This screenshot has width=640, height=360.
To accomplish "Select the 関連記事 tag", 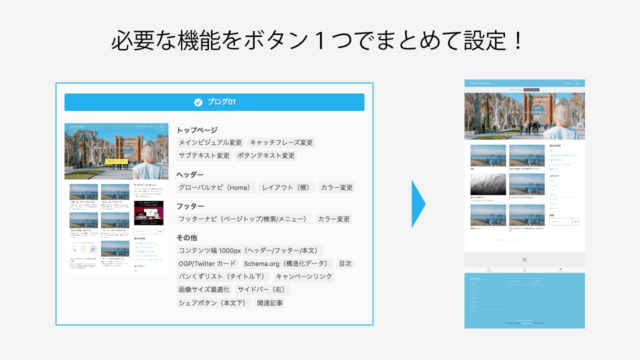I will 269,303.
